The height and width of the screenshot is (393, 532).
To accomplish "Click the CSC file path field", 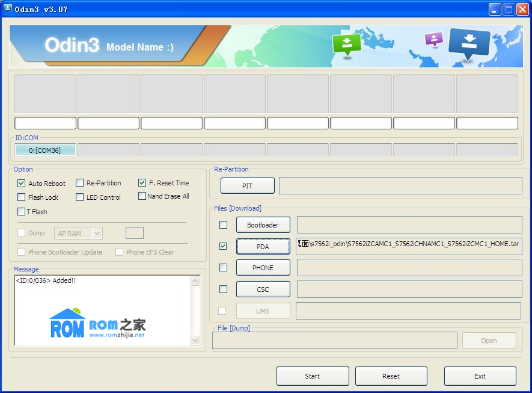I will (409, 289).
